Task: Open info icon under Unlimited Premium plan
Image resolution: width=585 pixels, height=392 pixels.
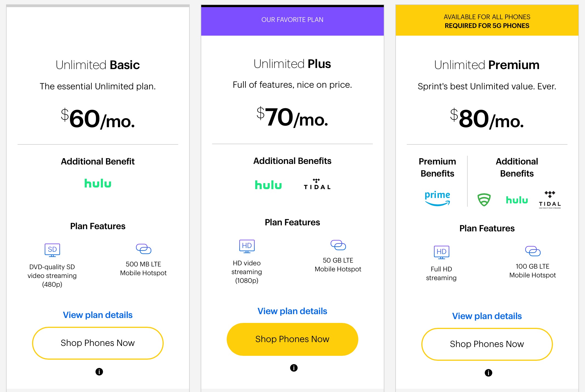Action: [x=488, y=373]
